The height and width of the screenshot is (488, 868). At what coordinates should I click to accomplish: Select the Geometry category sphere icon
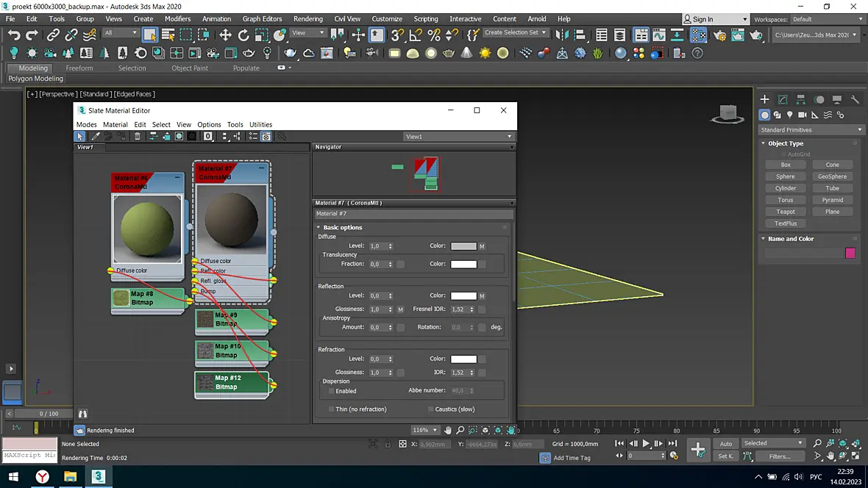click(x=764, y=115)
